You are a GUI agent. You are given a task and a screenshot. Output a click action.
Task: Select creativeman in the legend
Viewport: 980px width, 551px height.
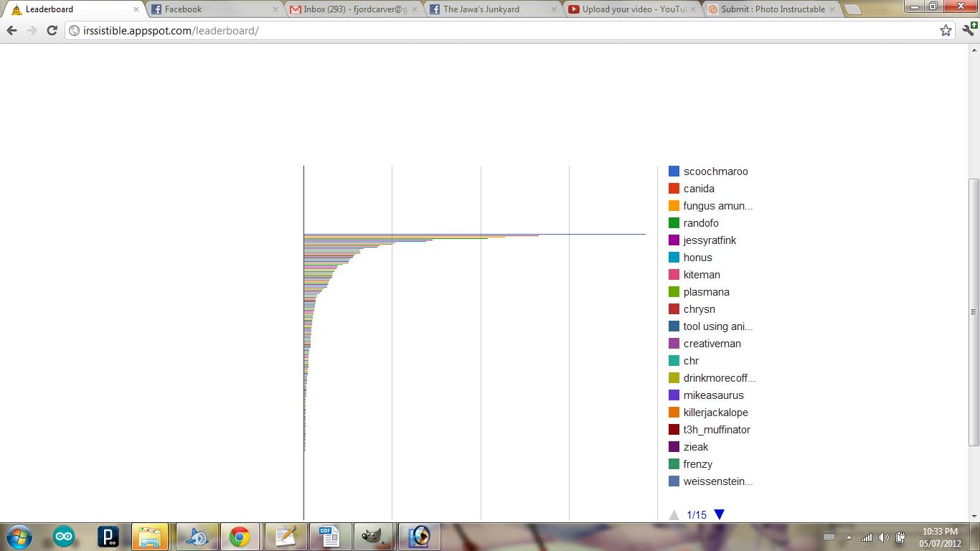pos(712,344)
